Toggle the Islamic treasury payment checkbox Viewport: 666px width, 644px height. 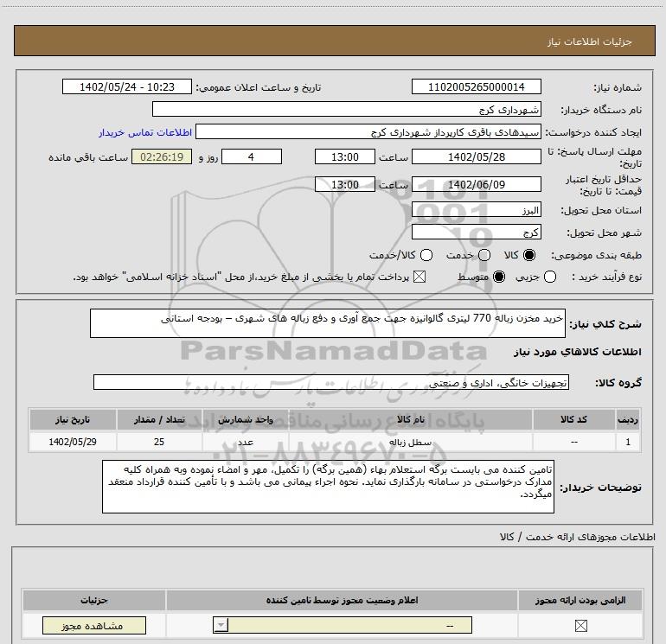click(419, 277)
